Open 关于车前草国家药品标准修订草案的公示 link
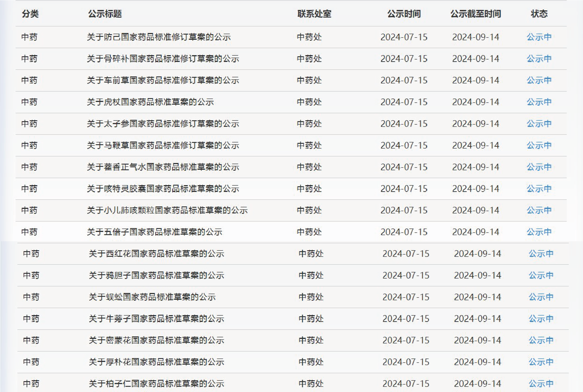Screen dimensions: 583x392 coord(163,80)
